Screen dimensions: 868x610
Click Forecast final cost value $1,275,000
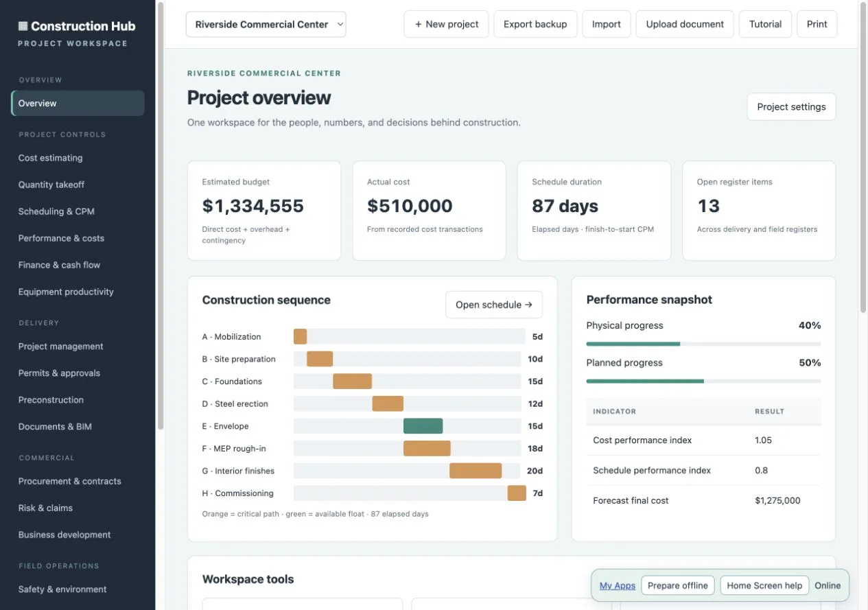click(777, 501)
